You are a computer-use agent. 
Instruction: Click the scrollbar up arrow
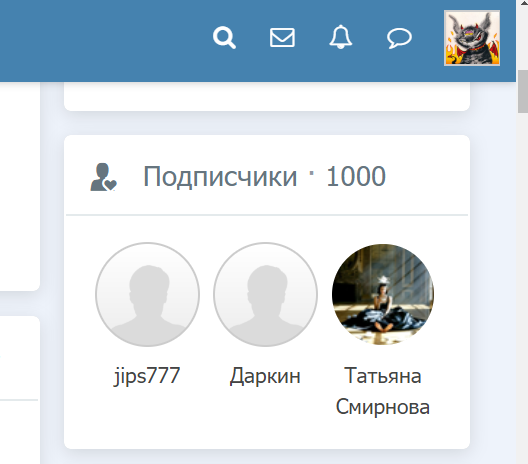tap(523, 2)
